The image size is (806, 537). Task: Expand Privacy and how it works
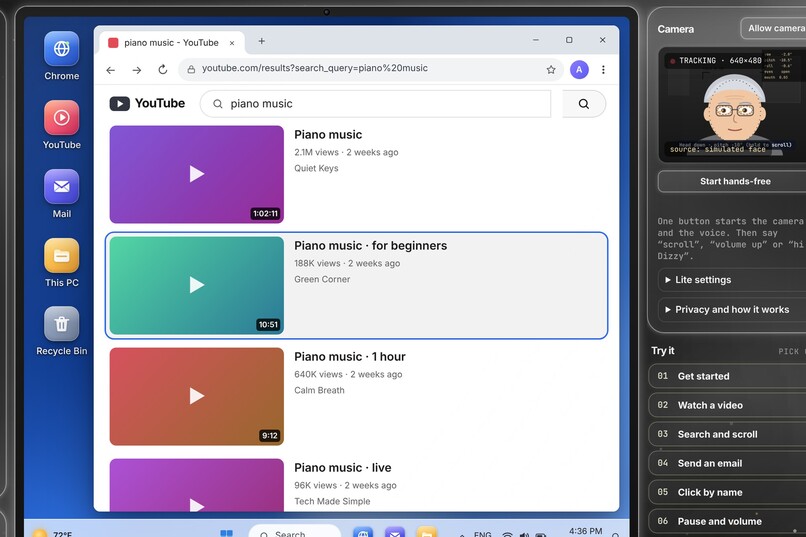click(x=732, y=309)
